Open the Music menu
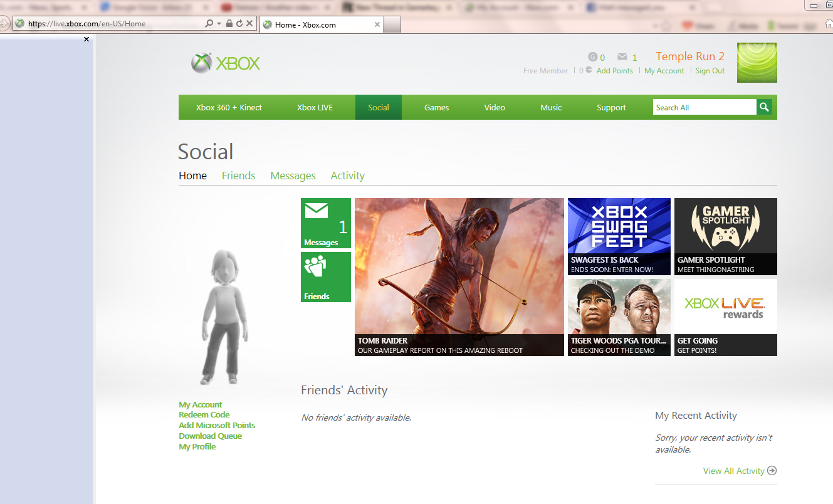This screenshot has height=504, width=833. [551, 107]
